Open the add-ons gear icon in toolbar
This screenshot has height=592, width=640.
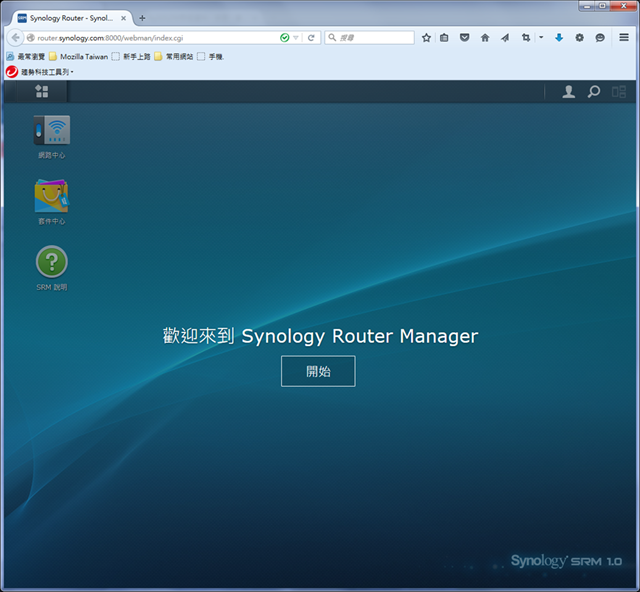pos(579,38)
